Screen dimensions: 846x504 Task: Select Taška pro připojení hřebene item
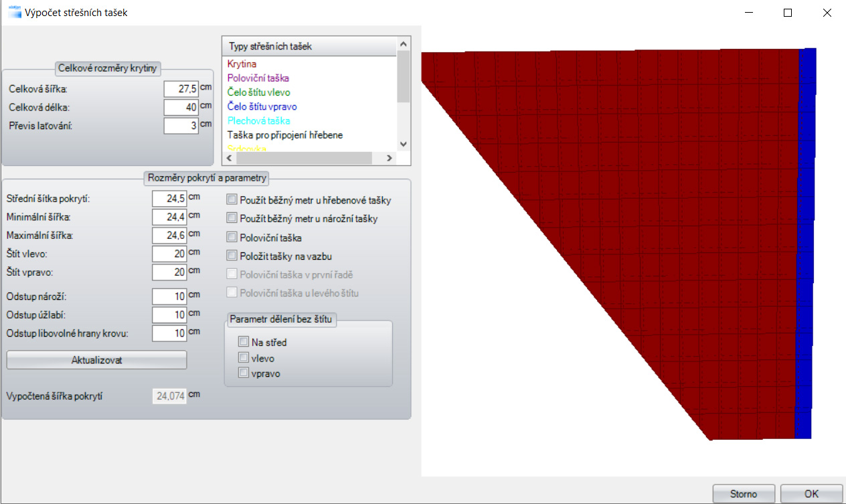pos(285,135)
